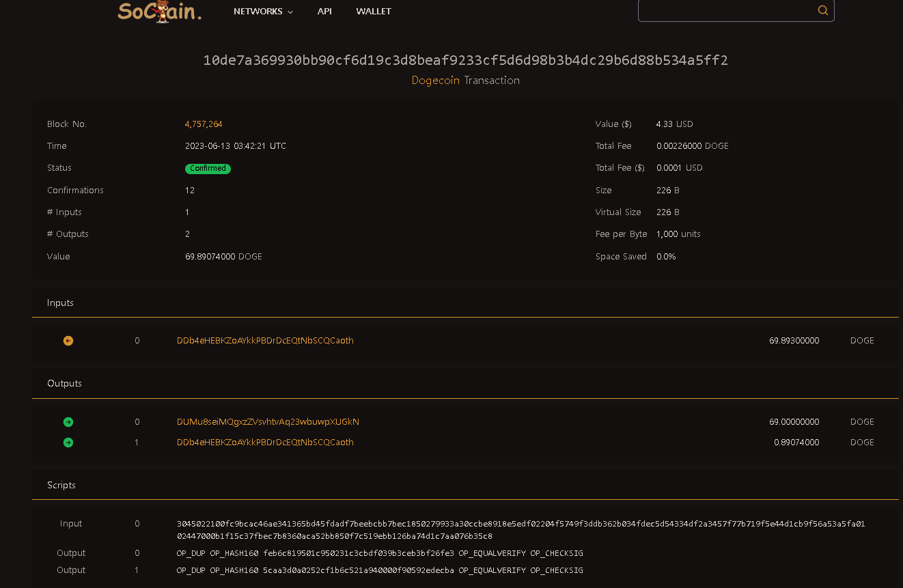Click the Fee per Byte 1,000 units value
This screenshot has width=903, height=588.
pyautogui.click(x=678, y=234)
